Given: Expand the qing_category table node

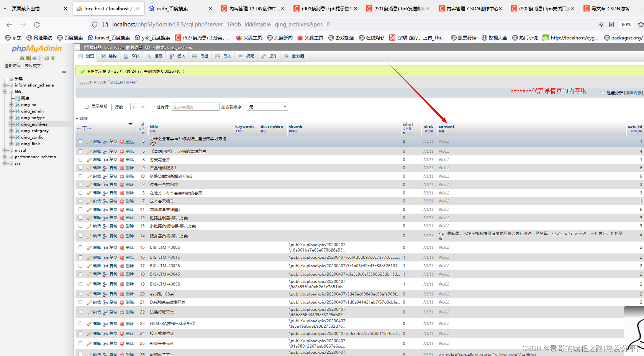Looking at the screenshot, I should click(x=11, y=131).
